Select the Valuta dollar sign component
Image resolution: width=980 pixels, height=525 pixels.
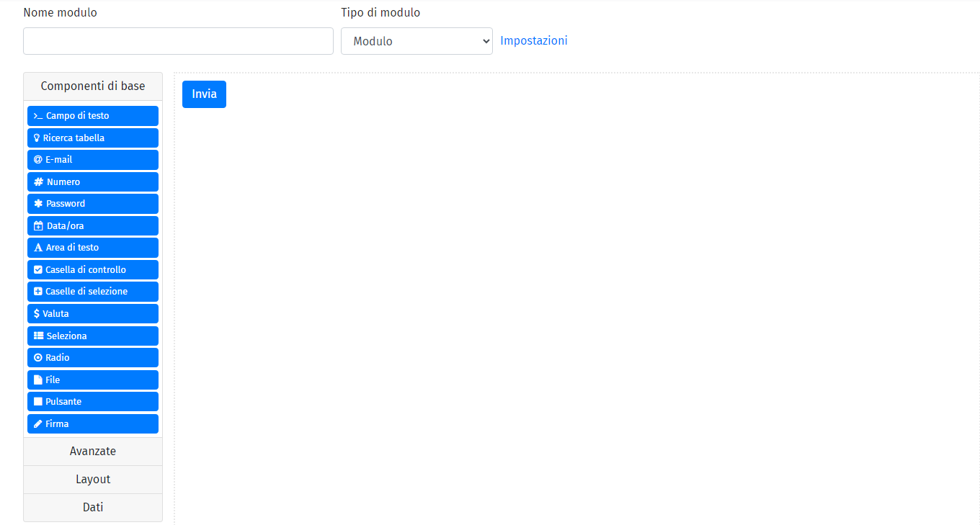pyautogui.click(x=92, y=313)
